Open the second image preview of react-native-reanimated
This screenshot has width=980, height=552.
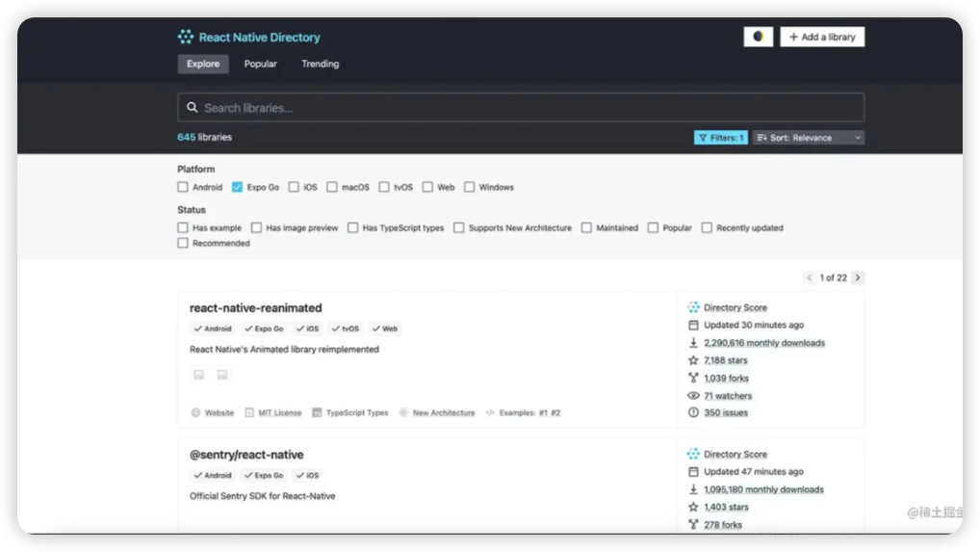[x=221, y=375]
